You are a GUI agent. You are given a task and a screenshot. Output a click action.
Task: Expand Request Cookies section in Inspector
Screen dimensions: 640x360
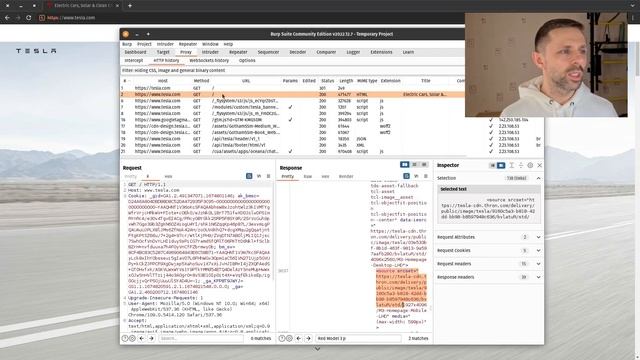point(538,250)
